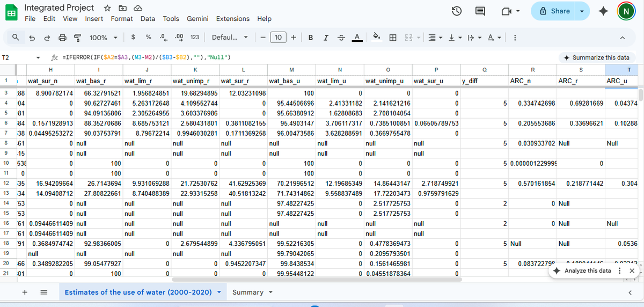Open the zoom level dropdown at 100%
Image resolution: width=644 pixels, height=307 pixels.
(x=105, y=38)
